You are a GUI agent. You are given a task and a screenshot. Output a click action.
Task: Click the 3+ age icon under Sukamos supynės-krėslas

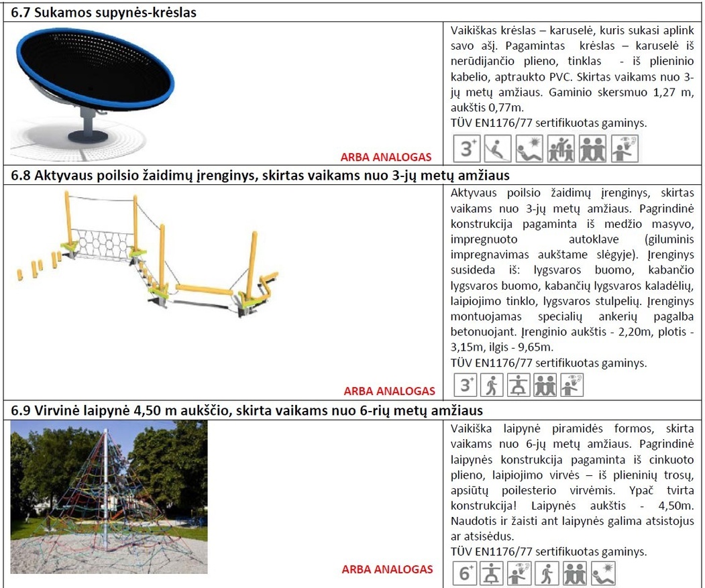pos(467,149)
